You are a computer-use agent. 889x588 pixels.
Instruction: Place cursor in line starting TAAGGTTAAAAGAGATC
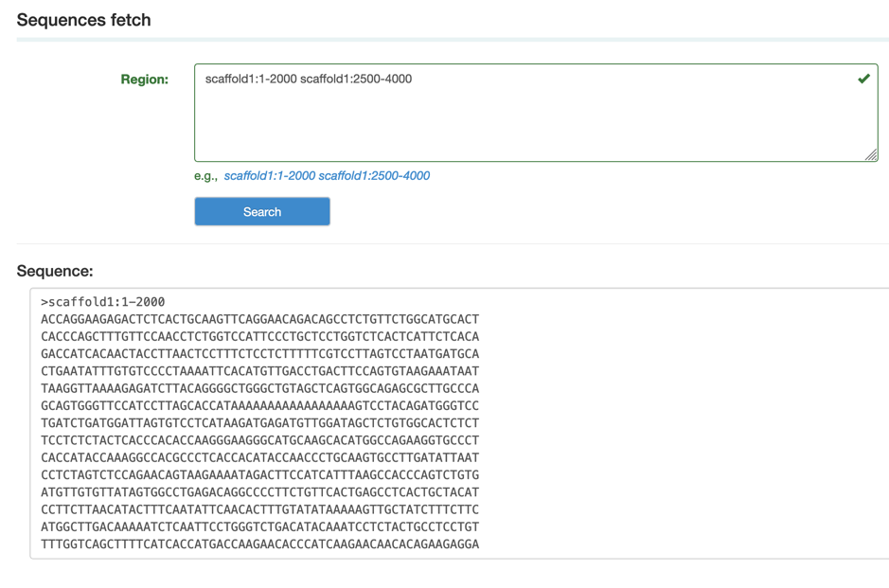(259, 388)
